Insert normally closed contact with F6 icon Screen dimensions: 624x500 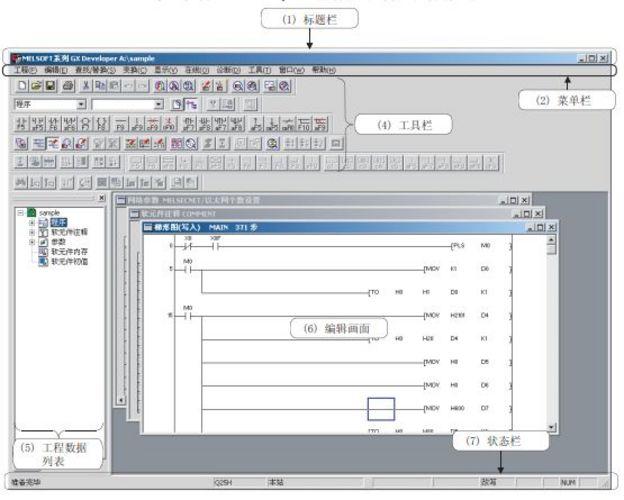[54, 124]
